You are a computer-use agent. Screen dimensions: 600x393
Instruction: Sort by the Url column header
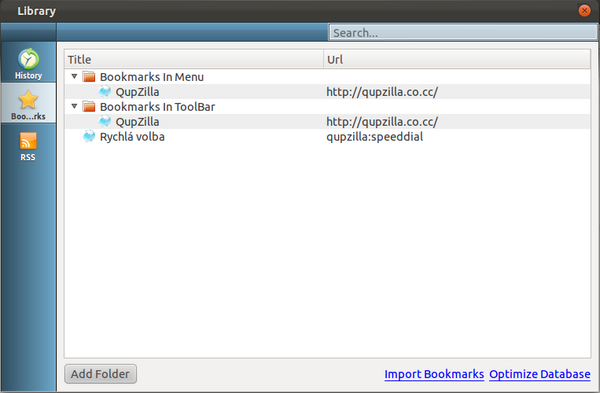[457, 59]
